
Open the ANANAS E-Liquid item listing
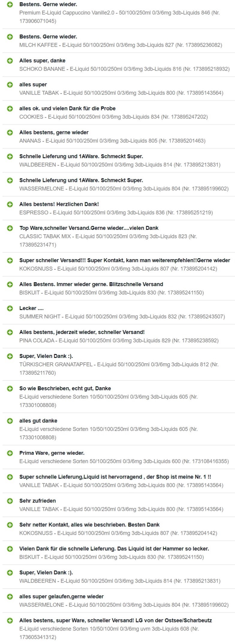point(112,141)
